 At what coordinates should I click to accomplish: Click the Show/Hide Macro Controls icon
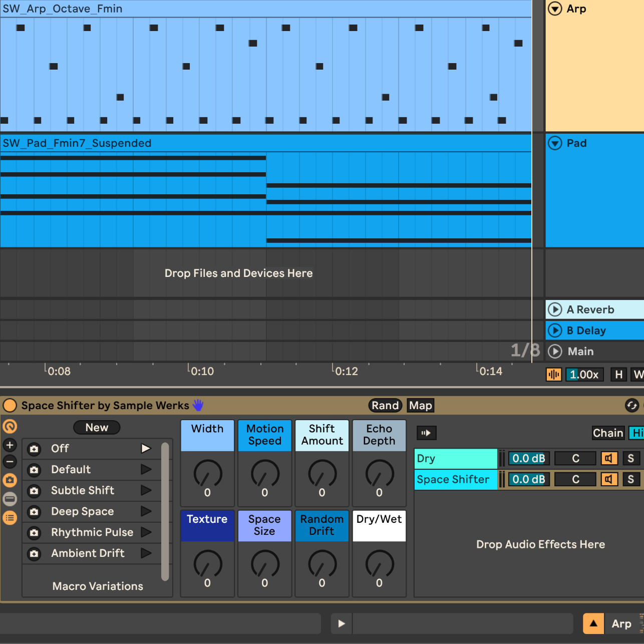10,426
